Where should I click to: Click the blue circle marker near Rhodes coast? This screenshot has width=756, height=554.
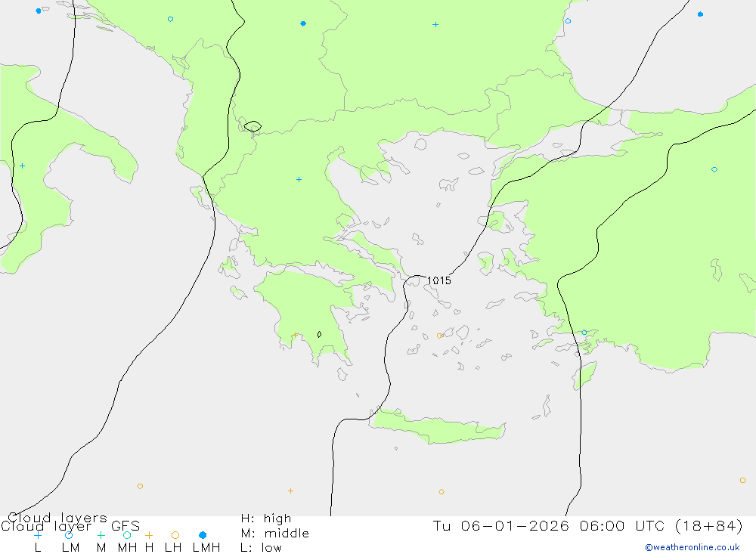pyautogui.click(x=584, y=333)
